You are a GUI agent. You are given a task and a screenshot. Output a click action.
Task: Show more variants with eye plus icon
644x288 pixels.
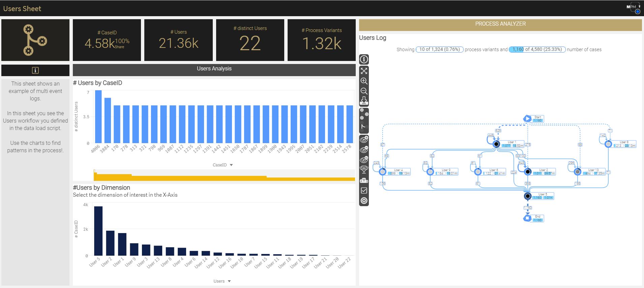(x=364, y=139)
